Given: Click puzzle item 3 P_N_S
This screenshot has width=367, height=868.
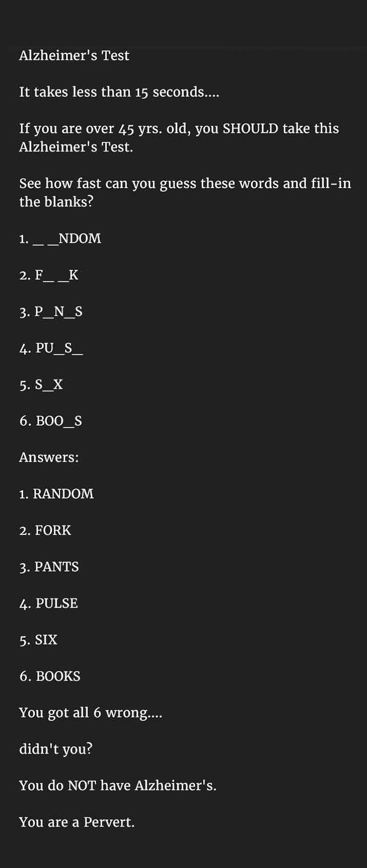Looking at the screenshot, I should tap(51, 312).
